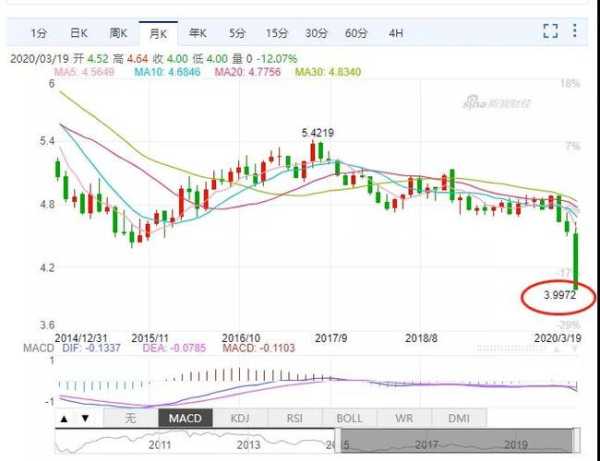Click the circled 3.9972 low price label
This screenshot has height=461, width=600.
[558, 296]
